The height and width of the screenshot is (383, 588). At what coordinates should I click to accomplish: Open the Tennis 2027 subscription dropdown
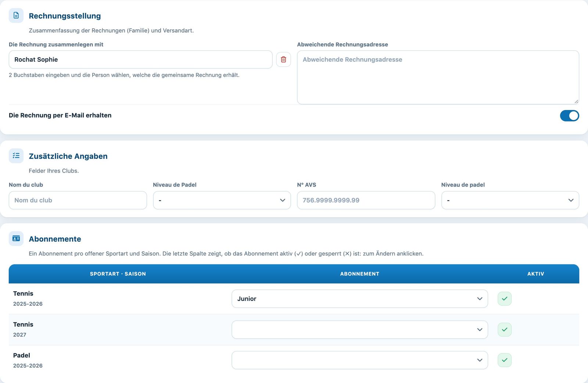(360, 329)
